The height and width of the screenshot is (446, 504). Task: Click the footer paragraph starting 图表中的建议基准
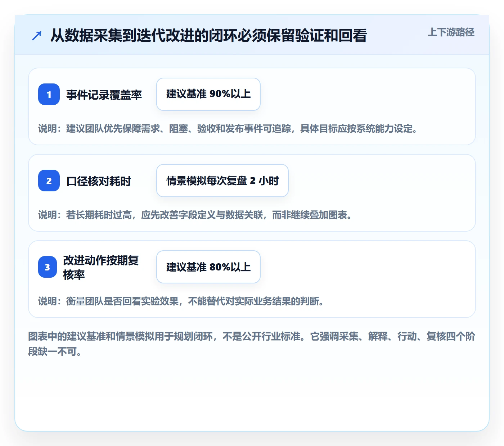[x=252, y=344]
